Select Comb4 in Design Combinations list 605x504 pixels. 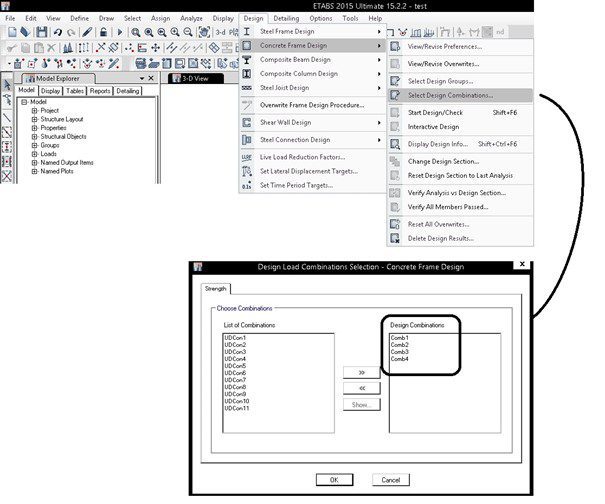pyautogui.click(x=399, y=359)
